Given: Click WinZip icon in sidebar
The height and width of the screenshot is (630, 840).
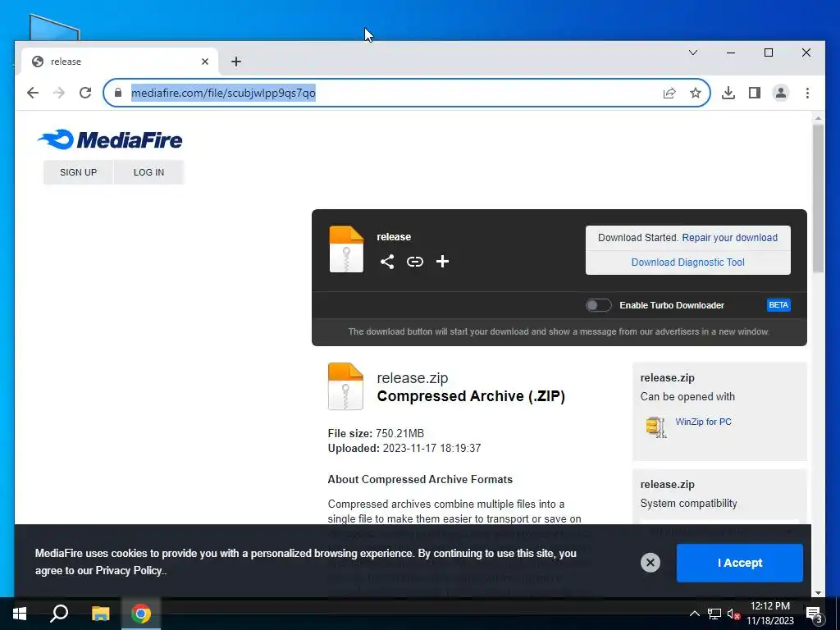Looking at the screenshot, I should [656, 427].
